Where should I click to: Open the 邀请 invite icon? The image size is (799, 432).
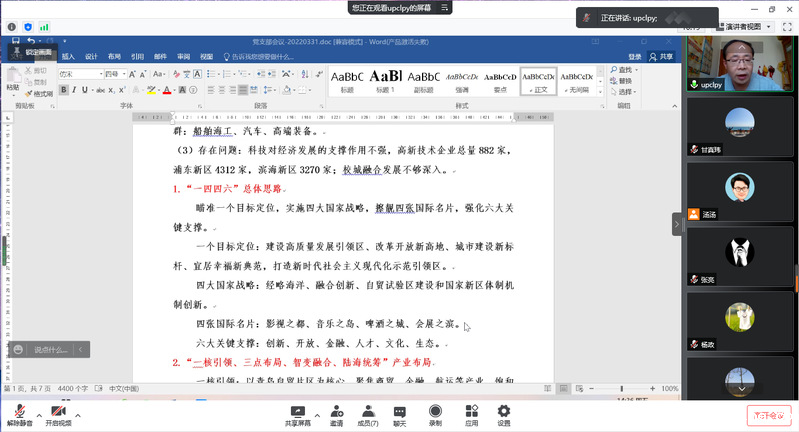click(x=336, y=416)
